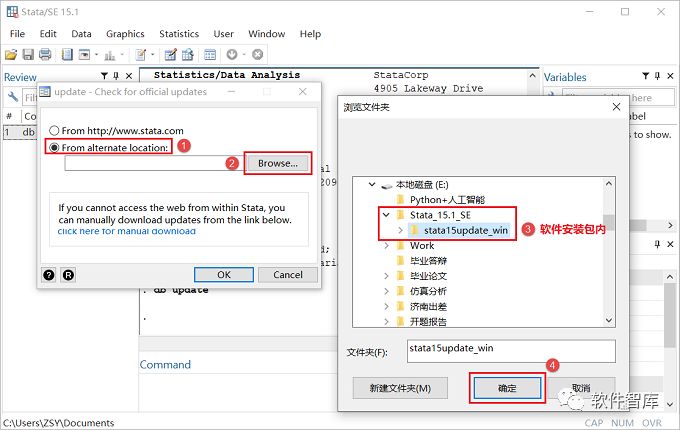Click 确定 in the folder browse dialog
Viewport: 680px width, 430px height.
tap(507, 388)
